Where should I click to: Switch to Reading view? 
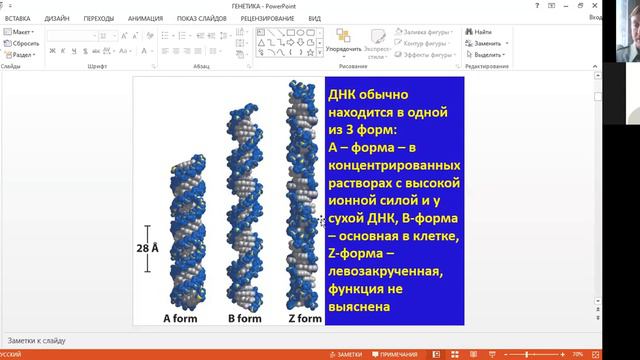coord(473,354)
